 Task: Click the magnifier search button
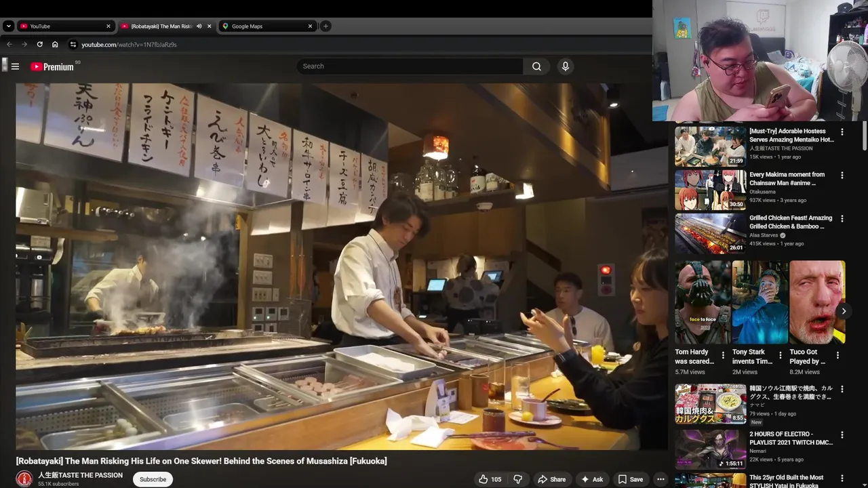coord(536,66)
